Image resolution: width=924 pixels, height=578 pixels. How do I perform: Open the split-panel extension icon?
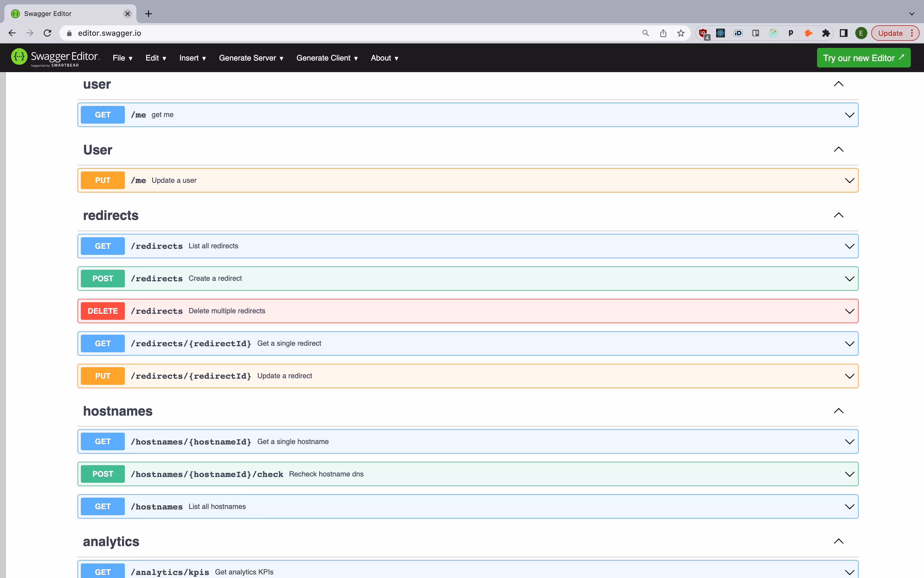(x=756, y=33)
